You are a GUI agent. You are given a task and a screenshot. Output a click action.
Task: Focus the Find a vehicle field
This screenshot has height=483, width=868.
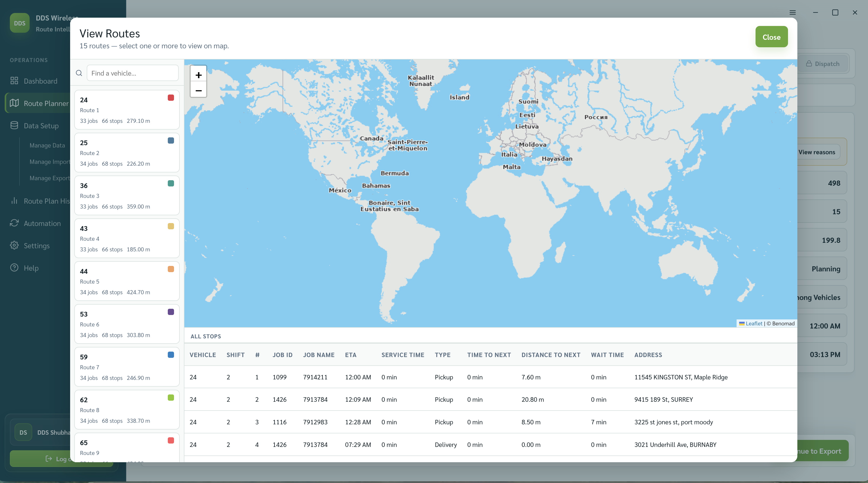click(x=132, y=73)
